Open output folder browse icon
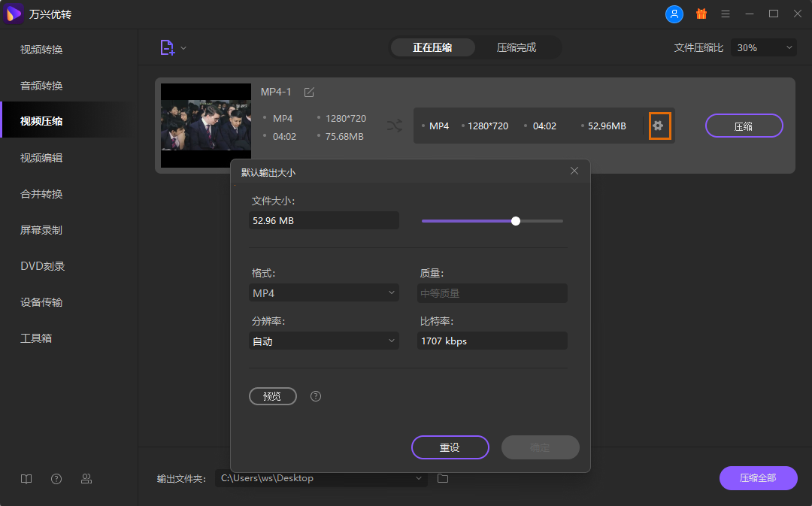This screenshot has height=506, width=812. tap(443, 478)
